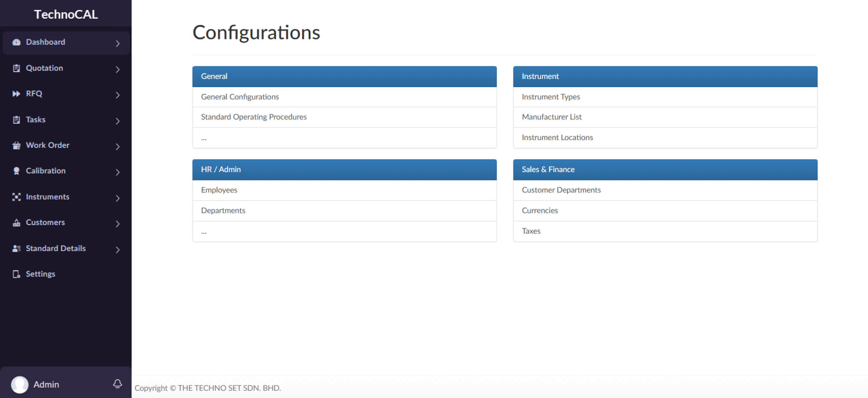Screen dimensions: 868x398
Task: Open Instrument Locations configuration
Action: tap(557, 137)
